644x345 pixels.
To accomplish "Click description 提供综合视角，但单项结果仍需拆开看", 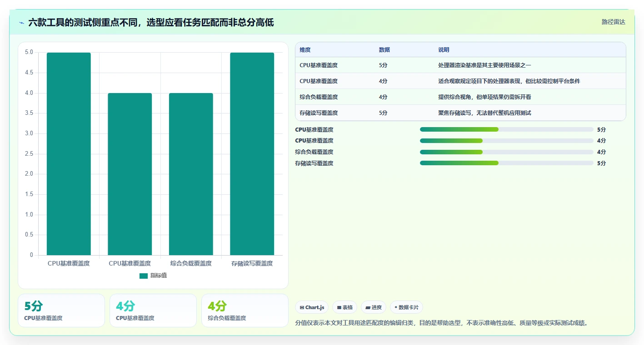I will 484,97.
